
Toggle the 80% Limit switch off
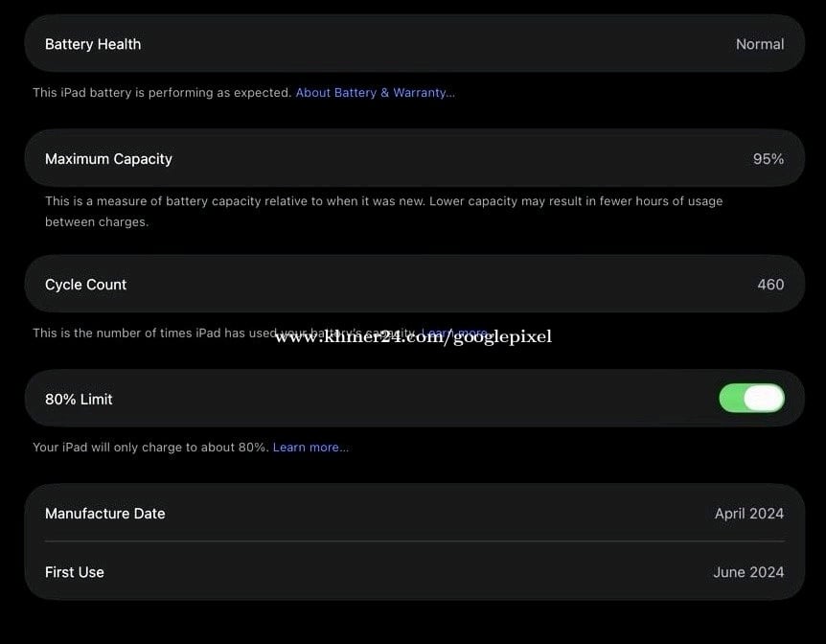(751, 399)
